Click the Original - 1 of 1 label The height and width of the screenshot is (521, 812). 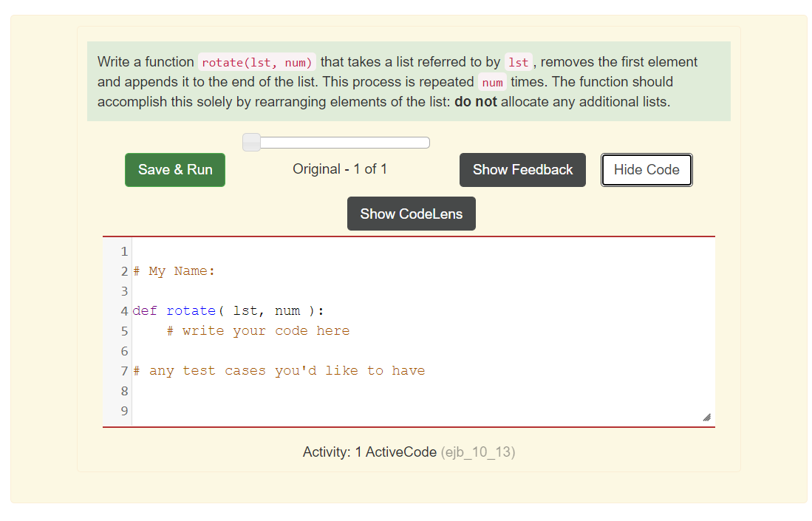click(x=340, y=169)
